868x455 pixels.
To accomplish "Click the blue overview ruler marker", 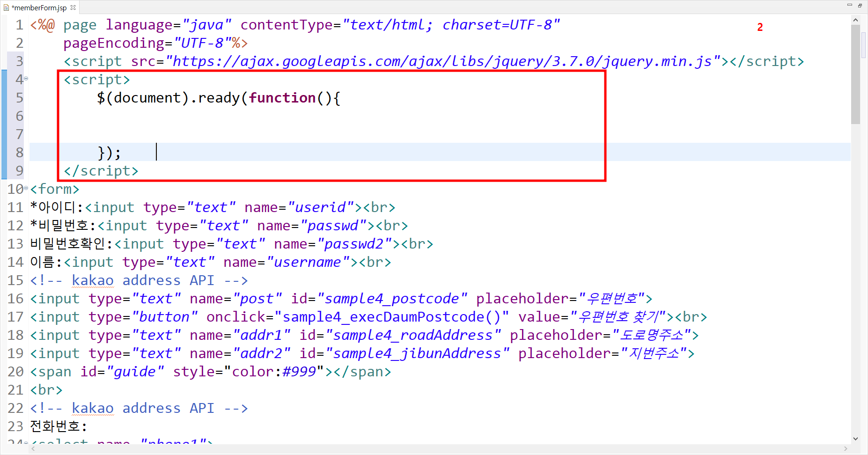I will click(864, 45).
